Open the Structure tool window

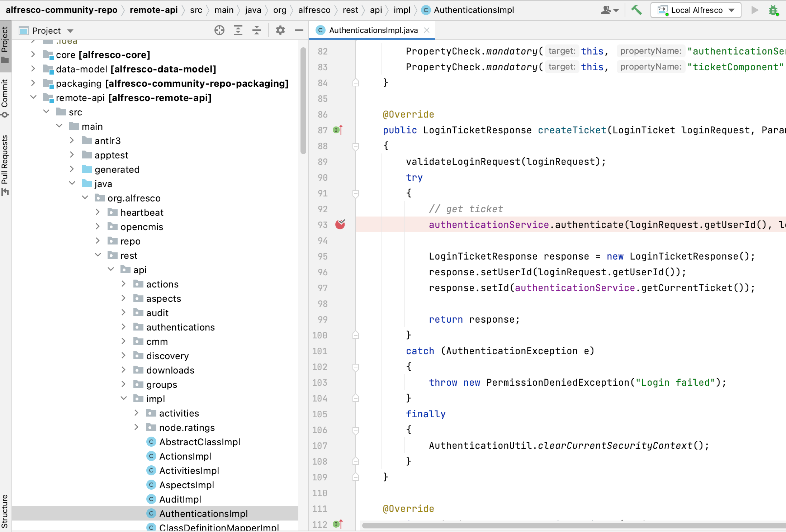coord(5,509)
